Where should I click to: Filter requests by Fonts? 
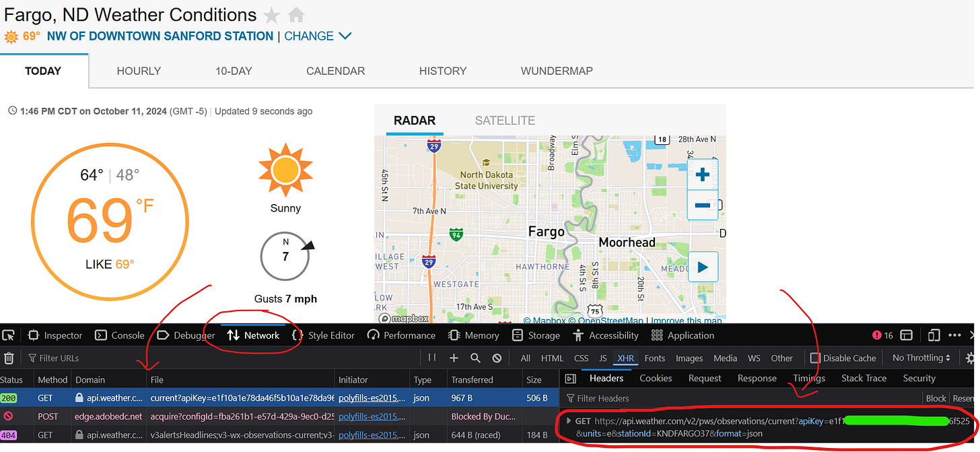tap(655, 358)
